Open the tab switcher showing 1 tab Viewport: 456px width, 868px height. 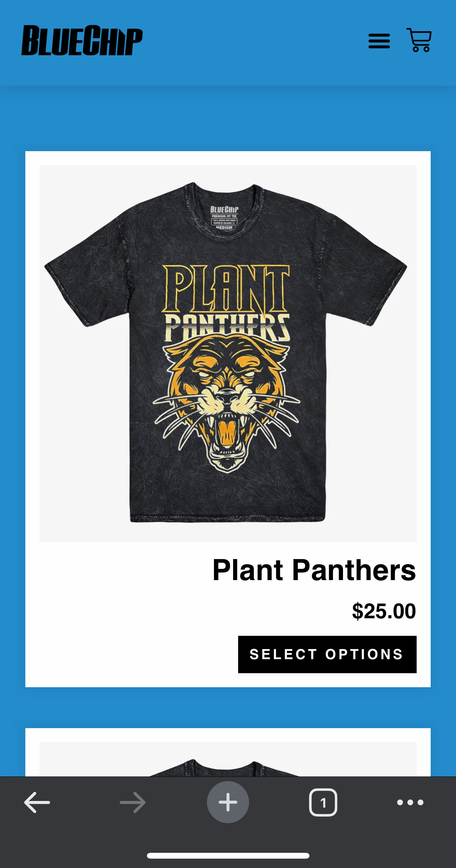tap(323, 802)
